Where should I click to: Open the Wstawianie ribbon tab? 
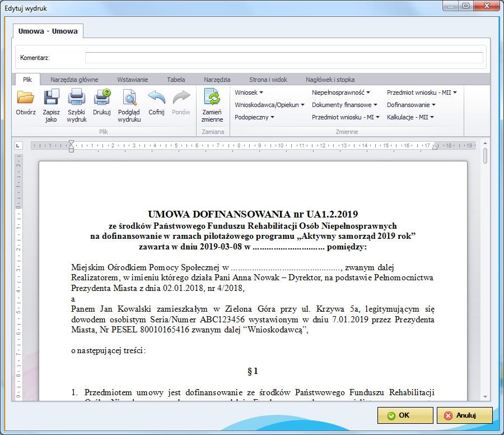[x=132, y=80]
